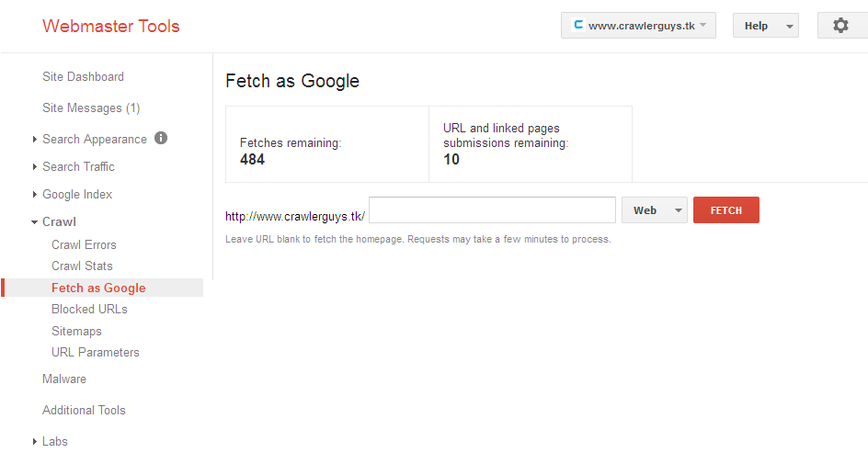Open Malware section
The width and height of the screenshot is (868, 464).
[x=64, y=379]
